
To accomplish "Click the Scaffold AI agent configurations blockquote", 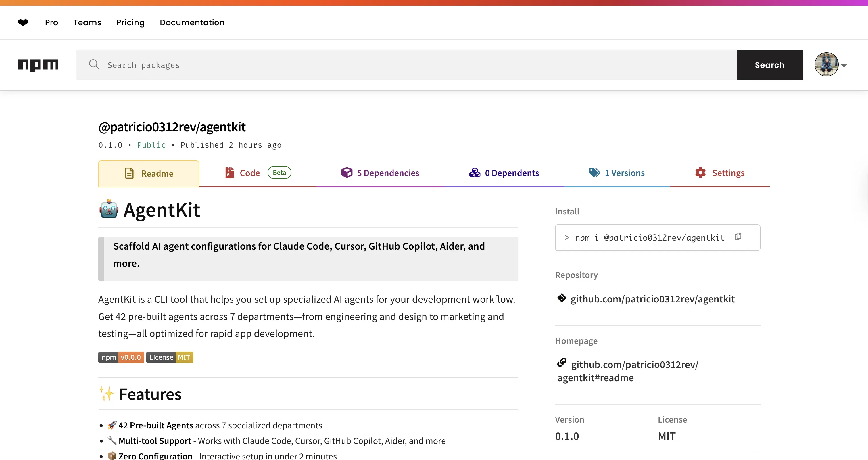I will coord(308,259).
